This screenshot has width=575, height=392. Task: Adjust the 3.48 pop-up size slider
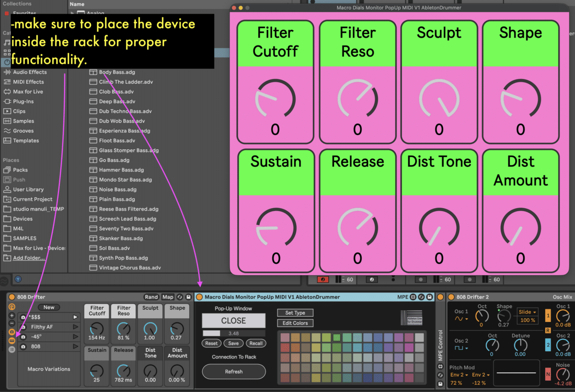[x=233, y=333]
